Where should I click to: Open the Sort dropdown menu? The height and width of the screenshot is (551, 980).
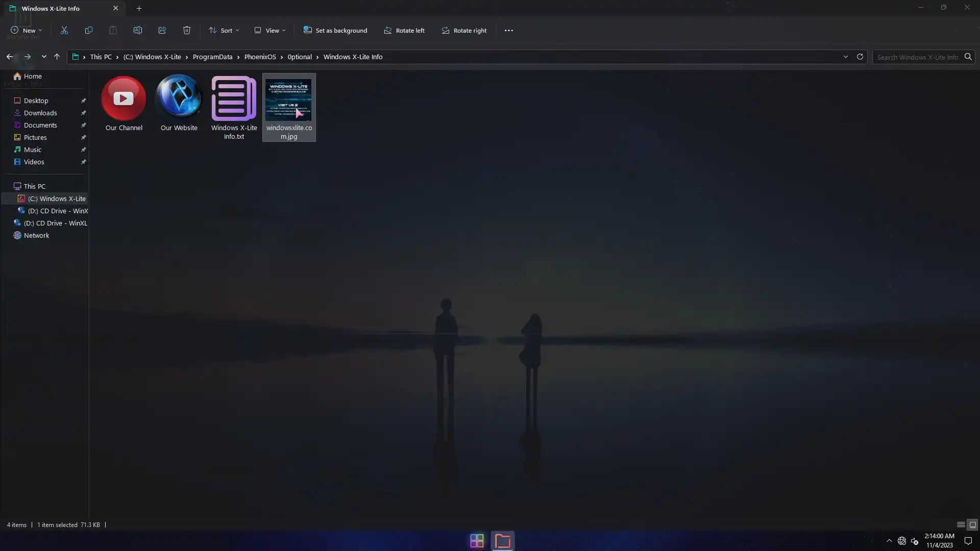224,31
